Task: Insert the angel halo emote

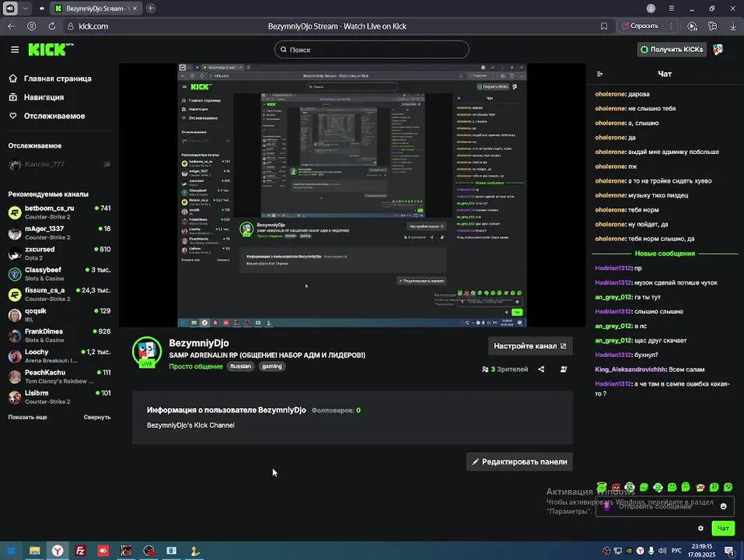Action: 602,486
